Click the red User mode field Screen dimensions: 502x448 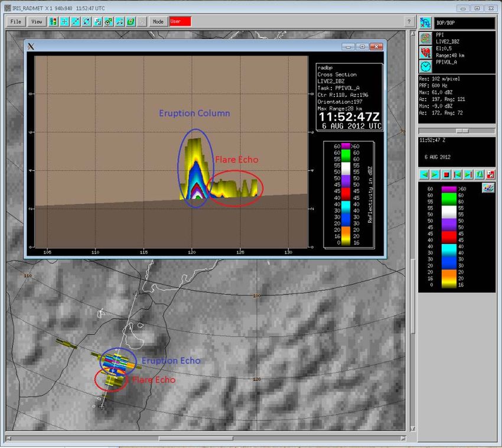pos(180,21)
